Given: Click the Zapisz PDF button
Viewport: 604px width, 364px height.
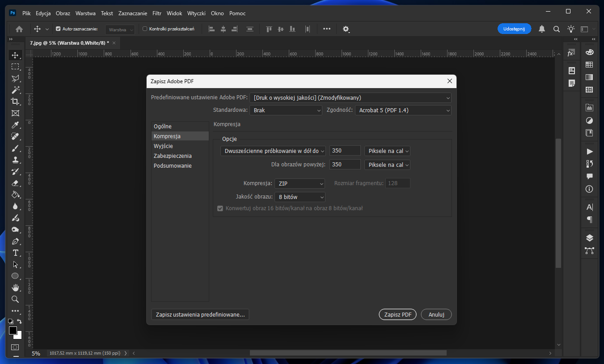Looking at the screenshot, I should coord(397,314).
